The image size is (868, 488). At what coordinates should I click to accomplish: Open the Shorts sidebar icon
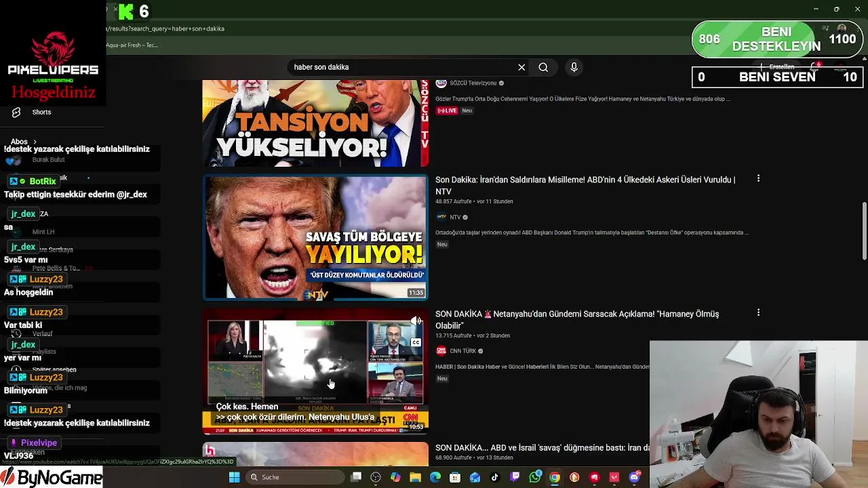pos(16,113)
